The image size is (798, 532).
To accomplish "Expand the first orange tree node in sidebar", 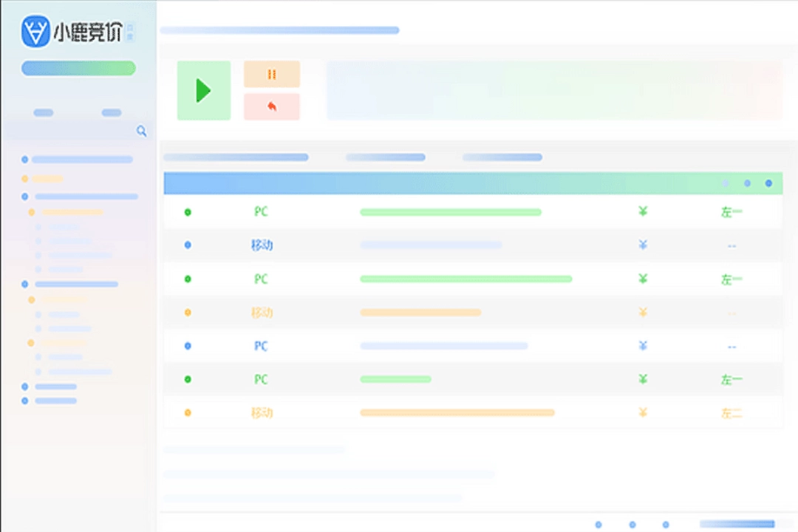I will 25,179.
